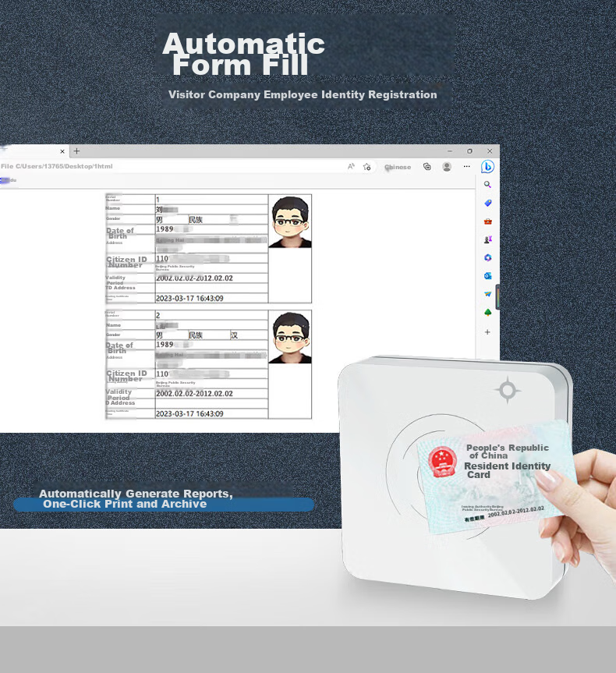The height and width of the screenshot is (673, 616).
Task: Open the three-dot Settings and more menu
Action: pos(466,167)
